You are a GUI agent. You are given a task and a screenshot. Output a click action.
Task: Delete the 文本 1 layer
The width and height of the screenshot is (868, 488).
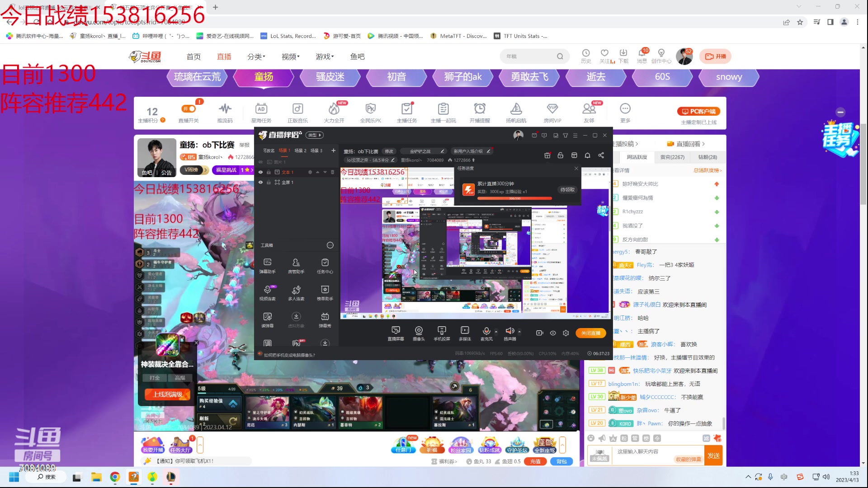click(x=332, y=172)
